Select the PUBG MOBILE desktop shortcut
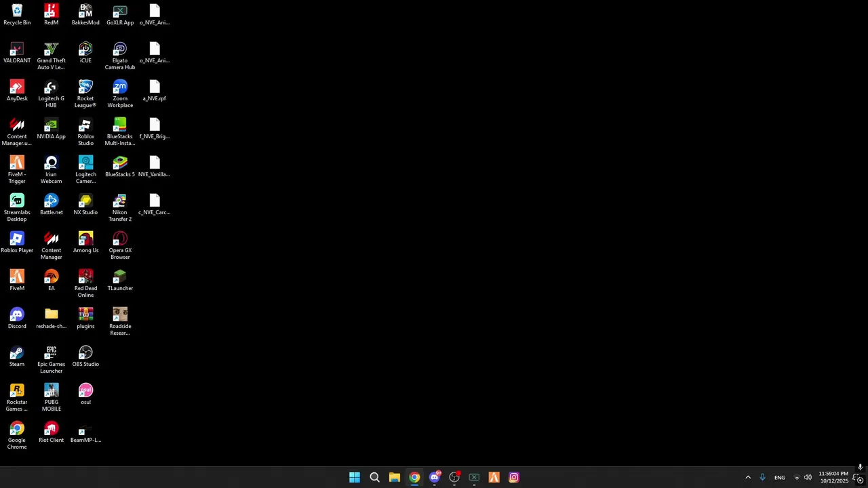 click(51, 398)
